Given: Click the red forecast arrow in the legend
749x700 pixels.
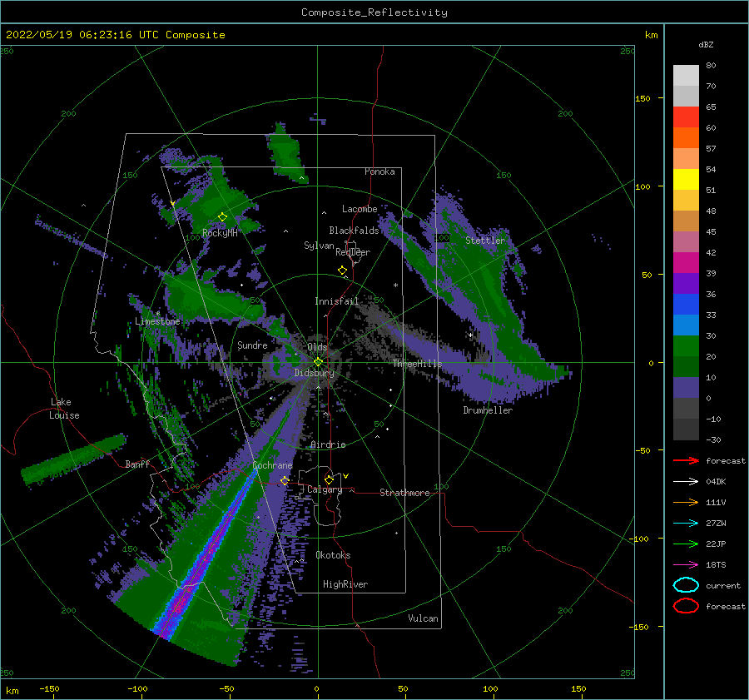Looking at the screenshot, I should click(686, 460).
